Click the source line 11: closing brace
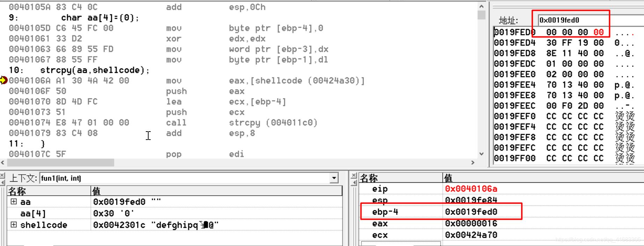This screenshot has height=246, width=644. [27, 143]
